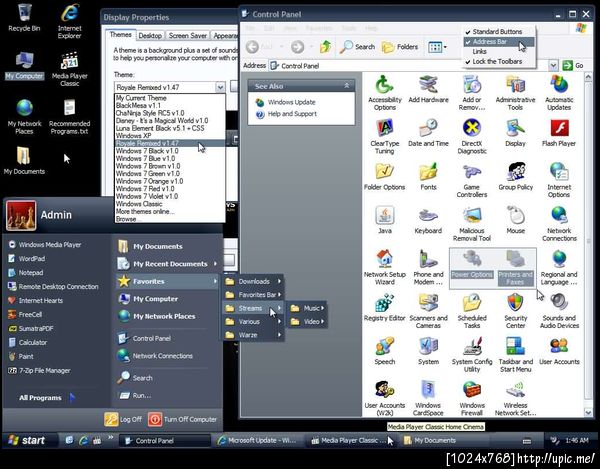Open Administrative Tools icon
600x469 pixels.
click(x=515, y=93)
